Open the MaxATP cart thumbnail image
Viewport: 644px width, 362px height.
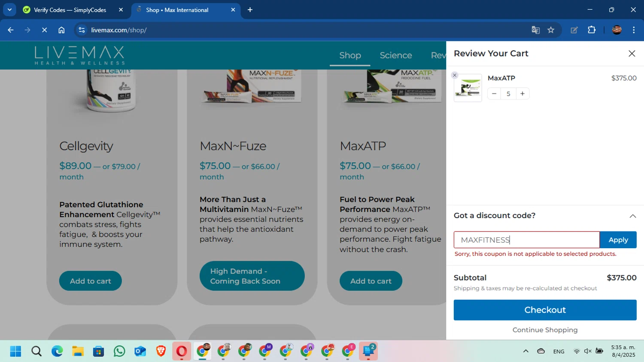click(468, 88)
